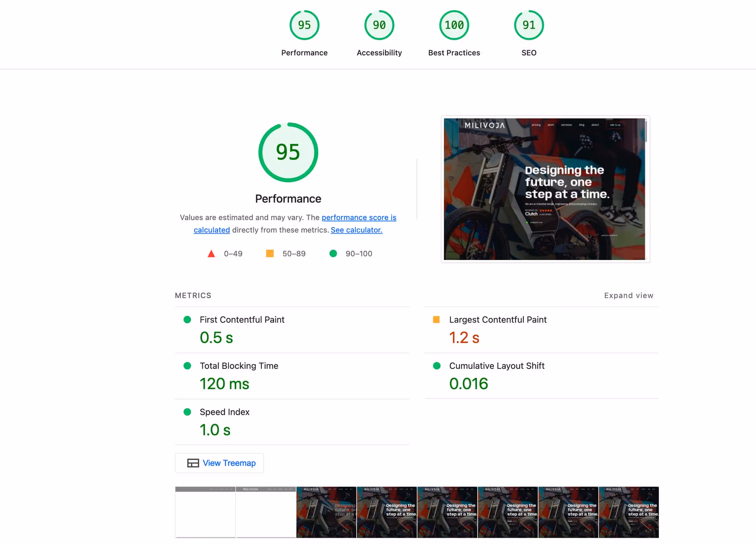Expand the Total Blocking Time metric
The width and height of the screenshot is (756, 544).
point(239,366)
